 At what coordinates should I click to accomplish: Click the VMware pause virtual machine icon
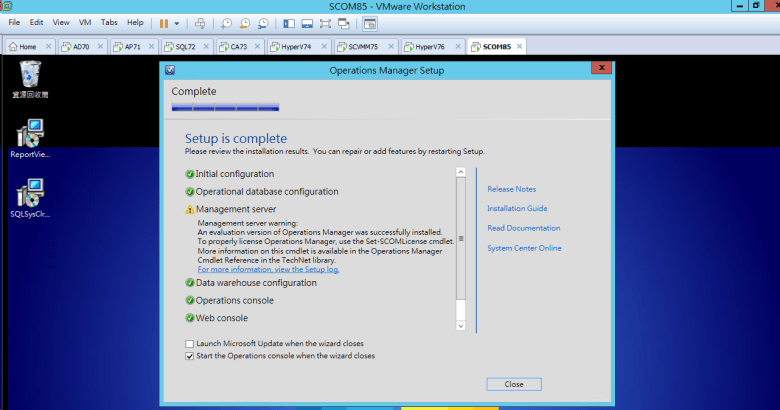click(163, 22)
